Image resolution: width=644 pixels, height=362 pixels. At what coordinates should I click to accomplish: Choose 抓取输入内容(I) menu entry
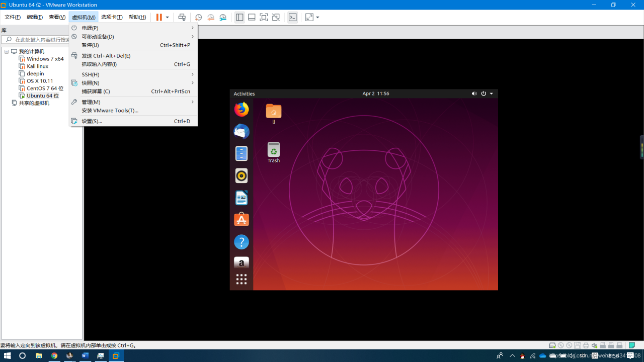pos(133,64)
